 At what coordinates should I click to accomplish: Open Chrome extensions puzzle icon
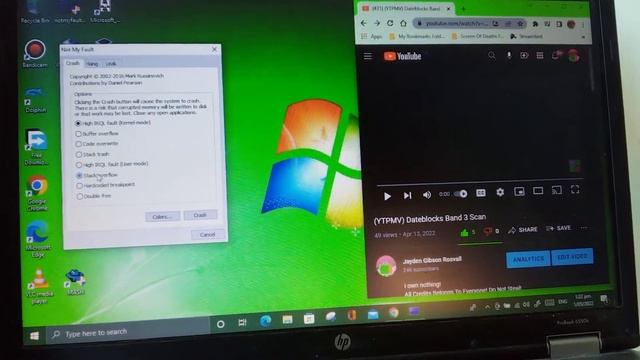pyautogui.click(x=535, y=24)
